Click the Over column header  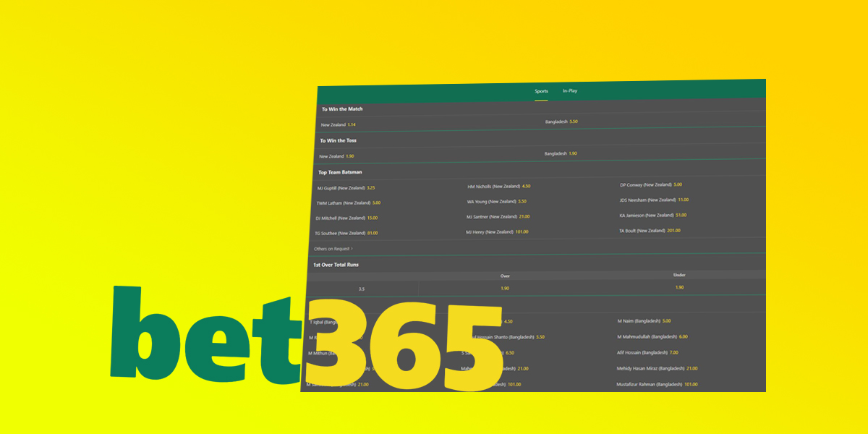point(505,276)
